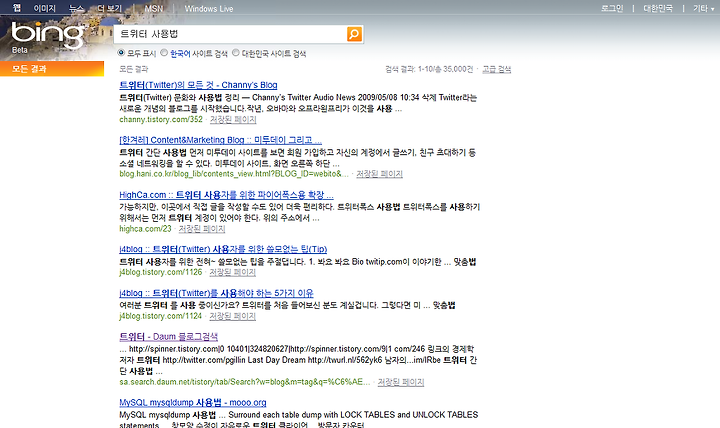Open j4blog result about 쓸모없는 팁(Tip)
This screenshot has width=720, height=428.
point(223,249)
